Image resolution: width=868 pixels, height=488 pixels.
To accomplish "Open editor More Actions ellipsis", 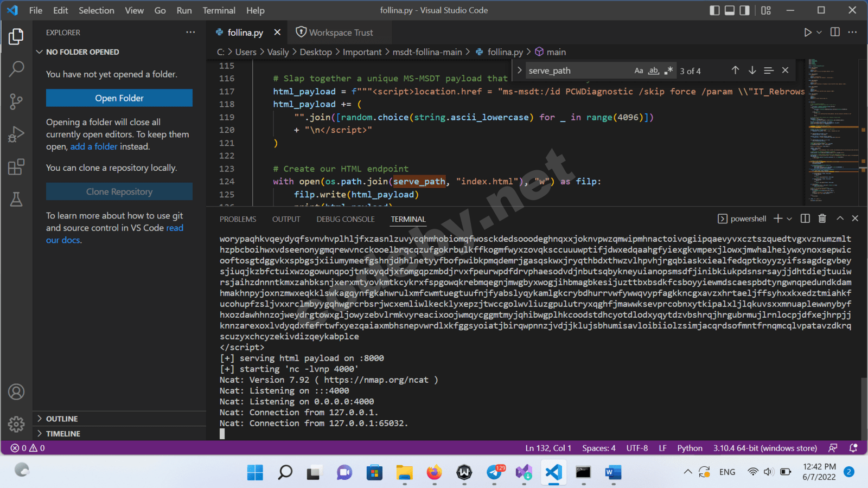I will 853,33.
